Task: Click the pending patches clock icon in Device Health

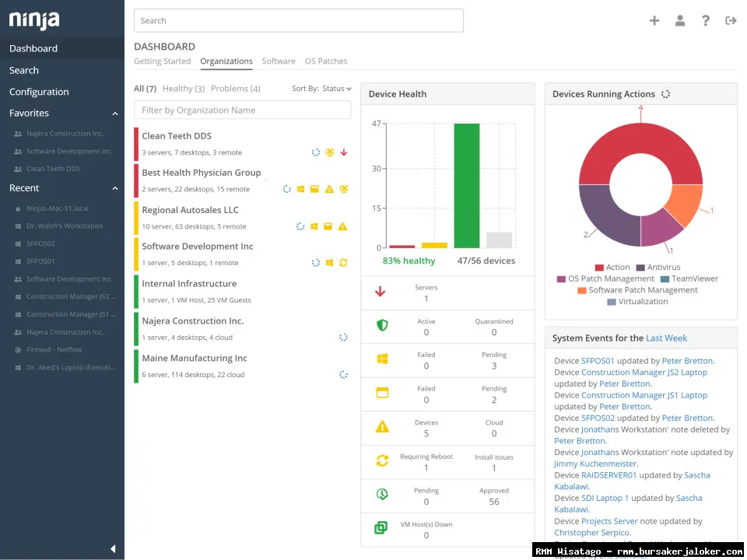Action: (x=382, y=495)
